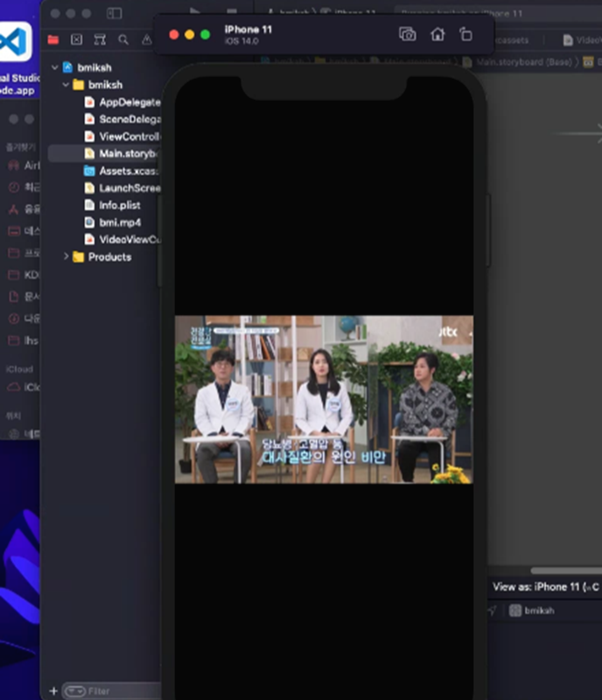Collapse the bmiksh yellow folder
This screenshot has width=602, height=700.
(66, 84)
